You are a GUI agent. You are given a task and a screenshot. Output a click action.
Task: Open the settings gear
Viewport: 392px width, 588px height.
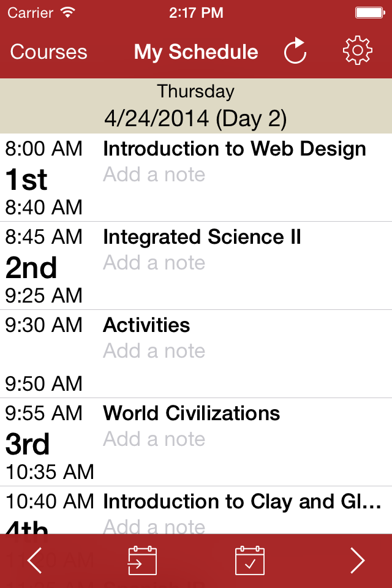tap(357, 52)
